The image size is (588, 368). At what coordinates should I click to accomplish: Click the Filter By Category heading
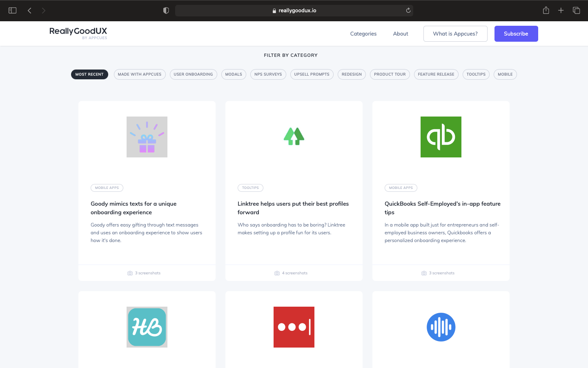pos(291,55)
